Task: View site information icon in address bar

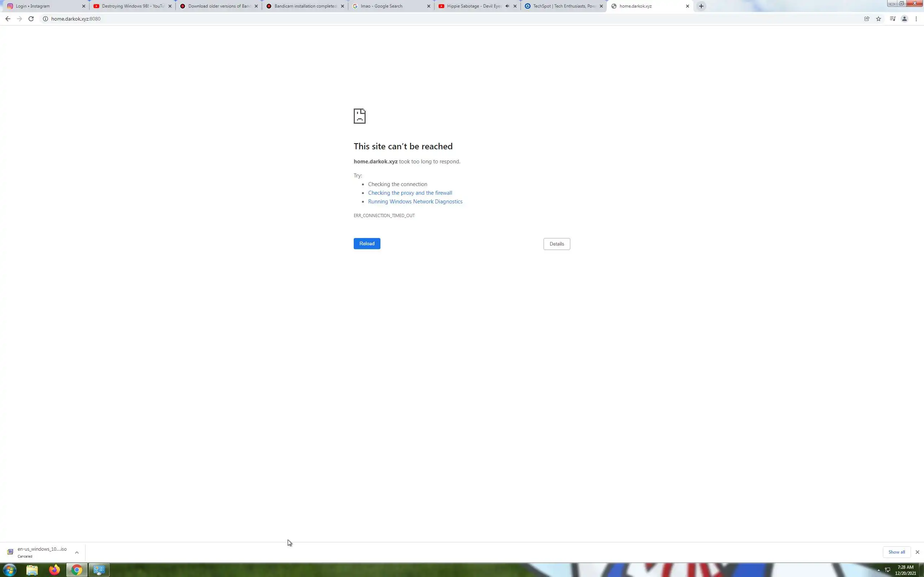Action: (45, 19)
